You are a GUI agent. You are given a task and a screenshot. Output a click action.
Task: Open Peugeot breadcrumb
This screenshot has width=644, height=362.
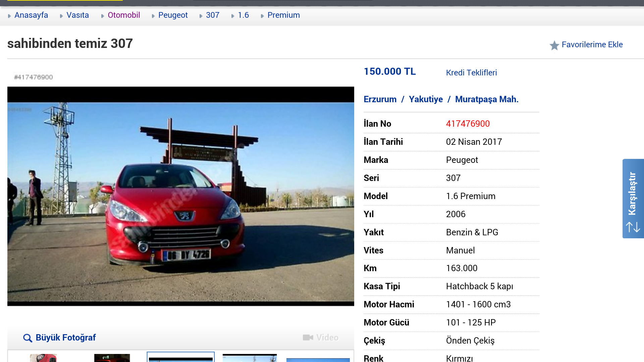[x=173, y=15]
